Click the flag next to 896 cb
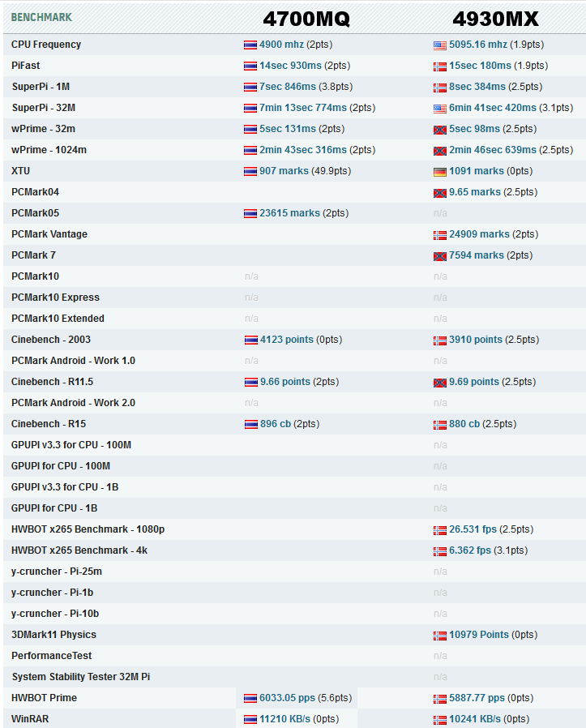Image resolution: width=586 pixels, height=728 pixels. point(250,424)
